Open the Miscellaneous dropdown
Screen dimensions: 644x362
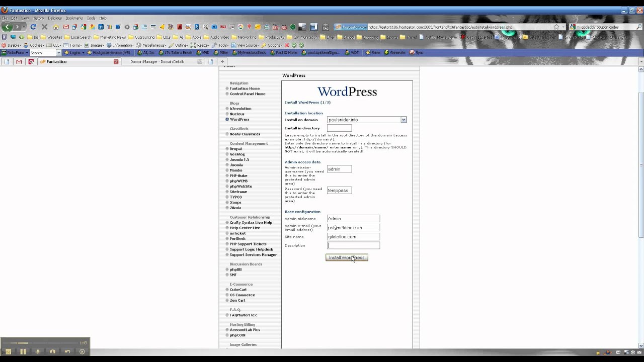150,45
